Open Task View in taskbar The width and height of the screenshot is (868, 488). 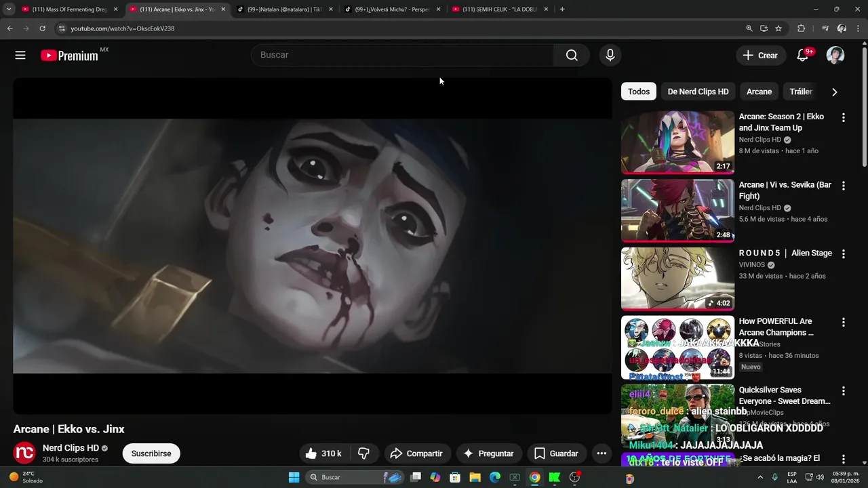click(416, 477)
